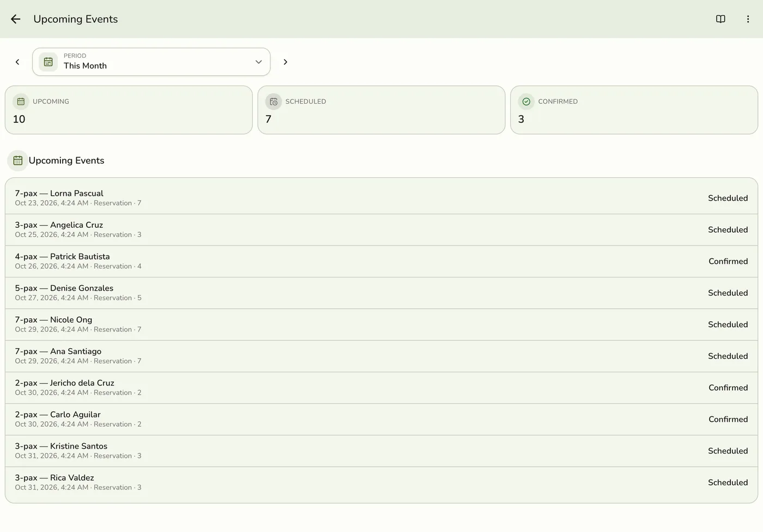Select the Scheduled summary card
Image resolution: width=763 pixels, height=532 pixels.
381,110
